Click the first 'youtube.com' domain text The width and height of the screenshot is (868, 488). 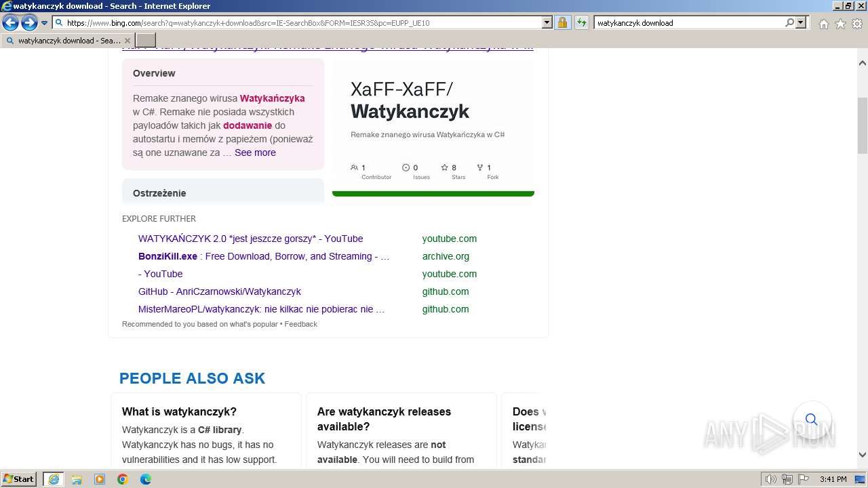(x=449, y=239)
